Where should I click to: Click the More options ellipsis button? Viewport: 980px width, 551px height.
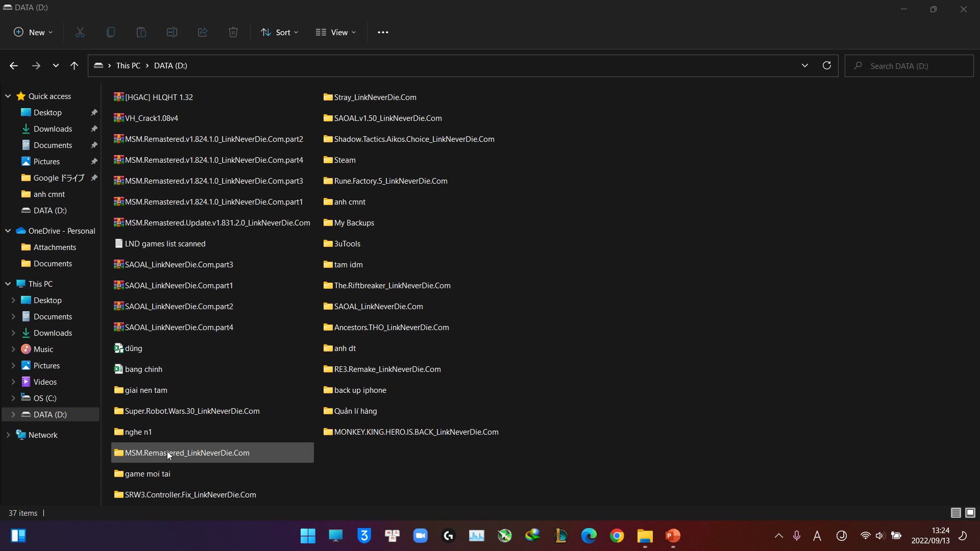tap(383, 32)
